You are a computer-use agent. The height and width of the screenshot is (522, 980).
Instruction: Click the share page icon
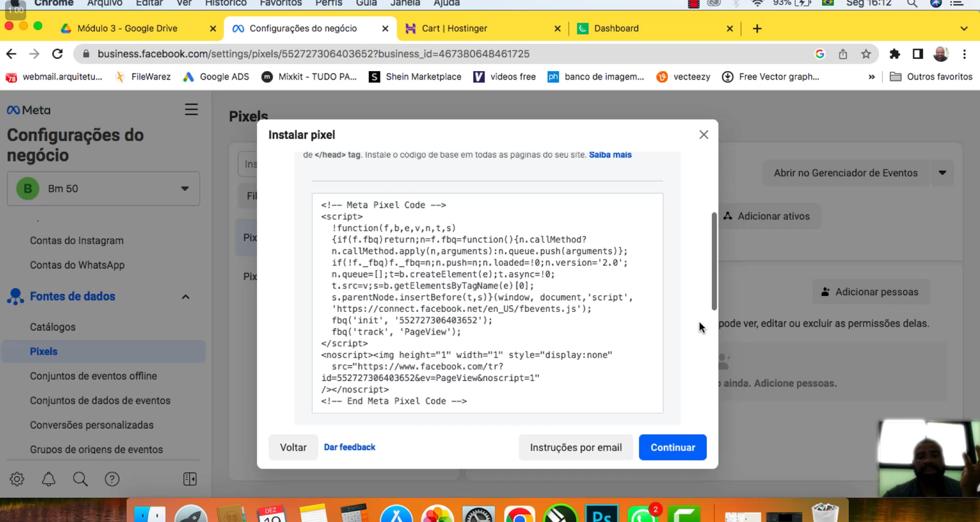click(843, 54)
